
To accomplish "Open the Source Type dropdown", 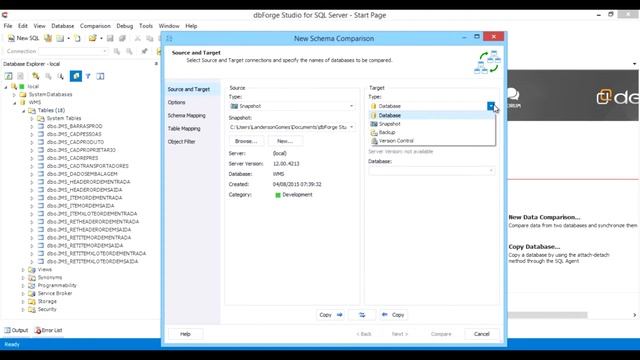I will pos(351,106).
